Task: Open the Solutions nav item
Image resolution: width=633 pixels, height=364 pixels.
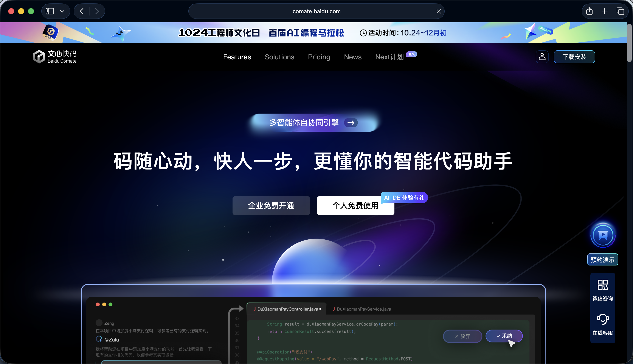Action: (279, 57)
